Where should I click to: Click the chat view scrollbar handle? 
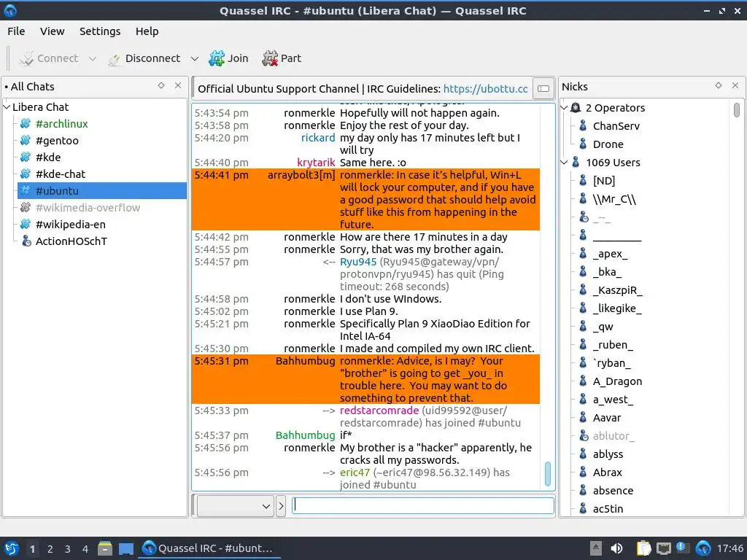pos(547,474)
